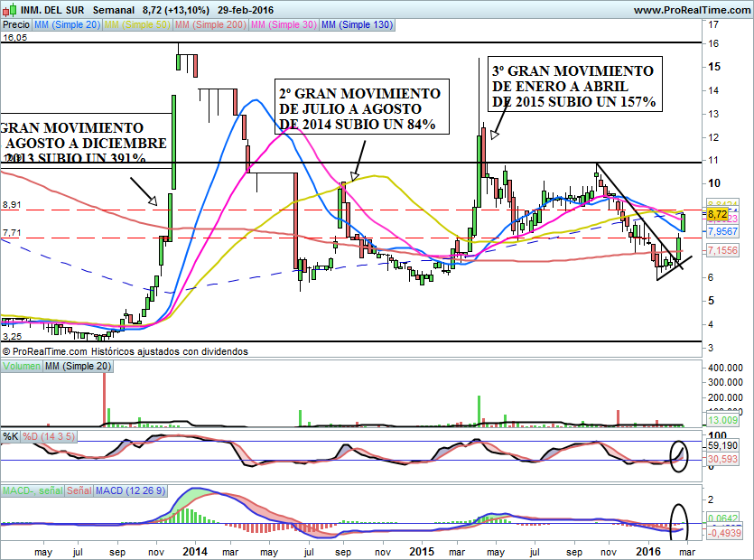
Task: Toggle the MACD (12 26 9) label
Action: (x=130, y=490)
